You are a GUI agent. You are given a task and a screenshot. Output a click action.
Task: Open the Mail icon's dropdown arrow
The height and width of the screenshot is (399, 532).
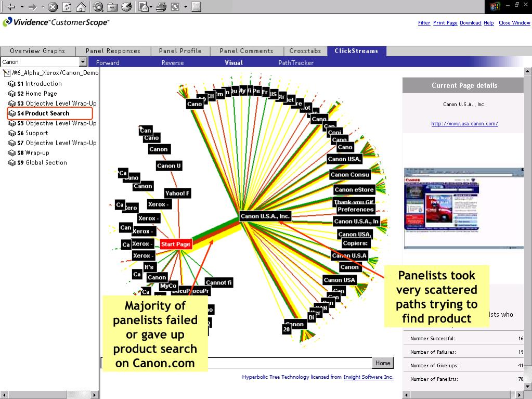(x=151, y=7)
